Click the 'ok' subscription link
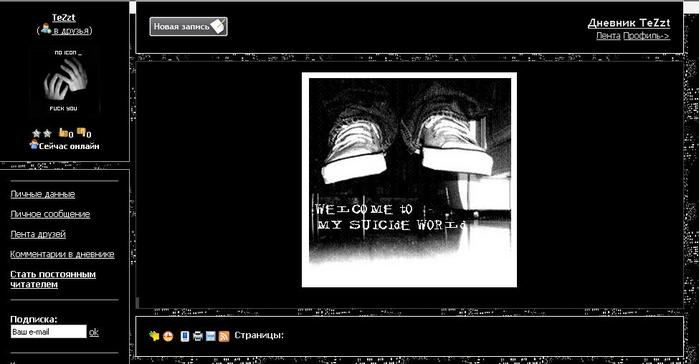The height and width of the screenshot is (364, 699). click(x=94, y=332)
